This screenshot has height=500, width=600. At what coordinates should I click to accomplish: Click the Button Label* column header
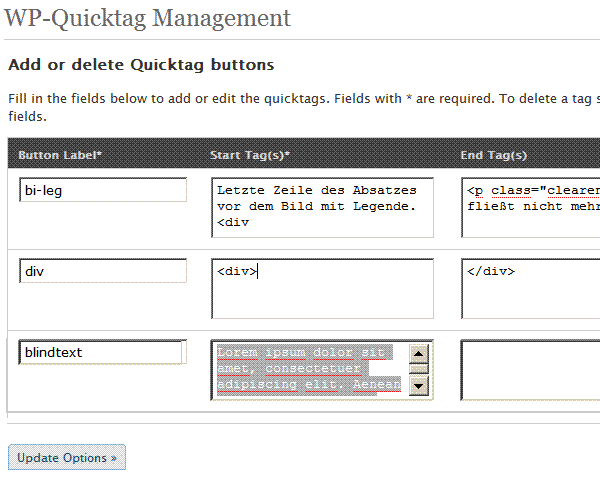pos(60,155)
